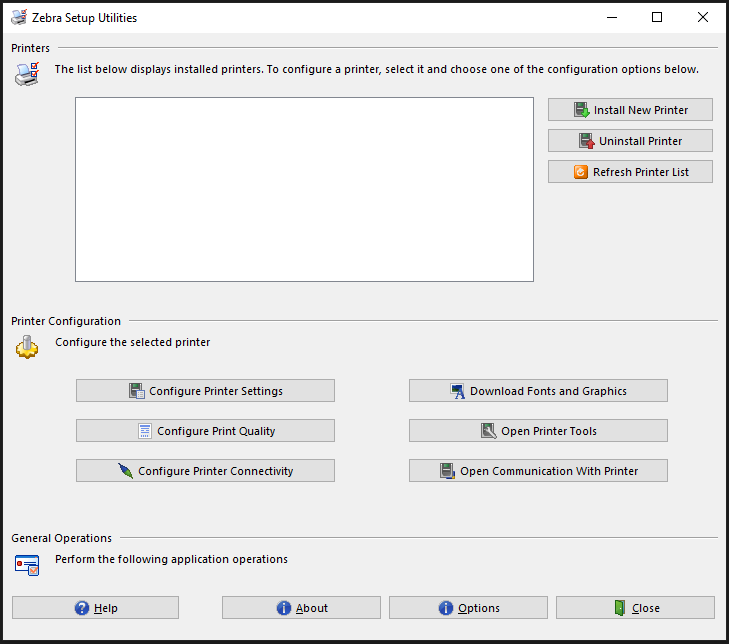Open Configure Printer Settings

pos(205,391)
